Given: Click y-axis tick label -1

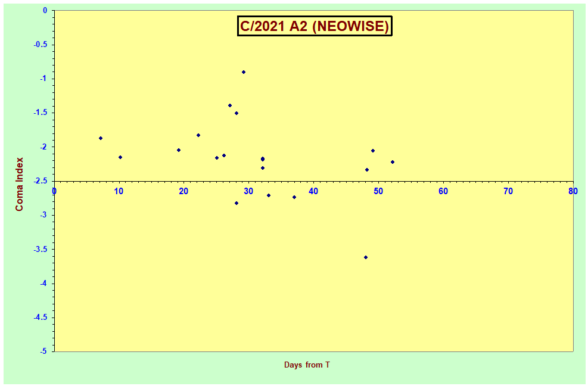Looking at the screenshot, I should [43, 79].
